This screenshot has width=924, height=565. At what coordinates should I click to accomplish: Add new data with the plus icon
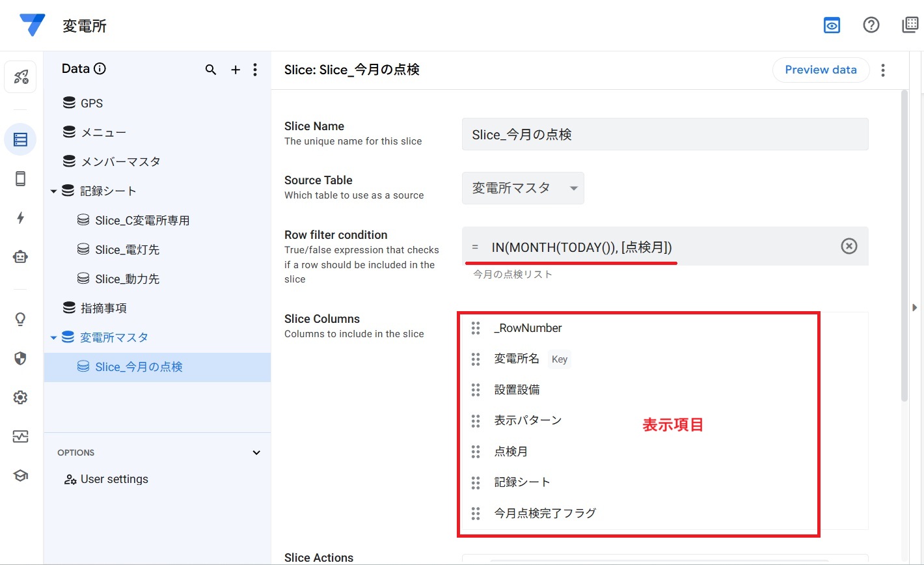point(236,70)
